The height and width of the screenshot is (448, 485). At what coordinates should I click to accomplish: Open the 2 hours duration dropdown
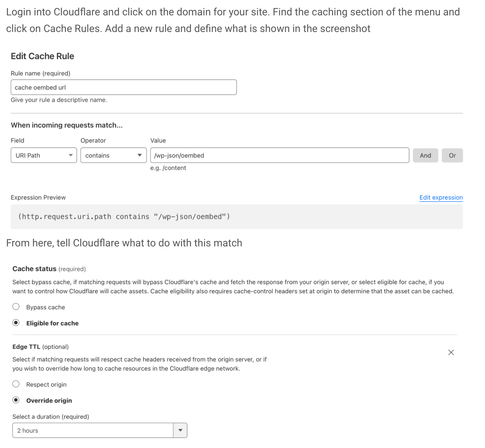coord(100,430)
